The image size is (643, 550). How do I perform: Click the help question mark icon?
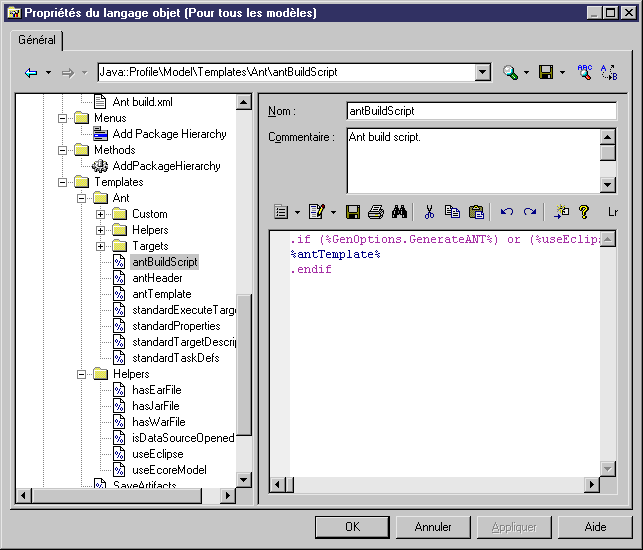[x=584, y=212]
